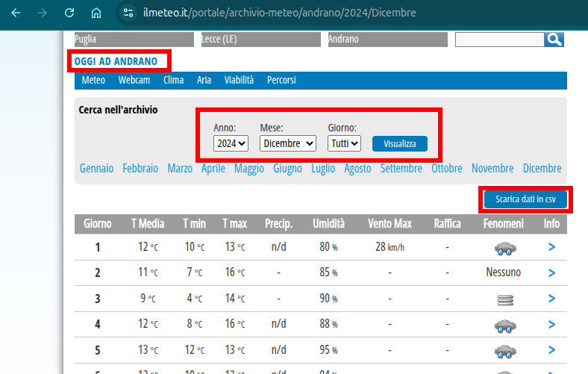
Task: Open the Mese dropdown showing Dicembre
Action: [287, 143]
